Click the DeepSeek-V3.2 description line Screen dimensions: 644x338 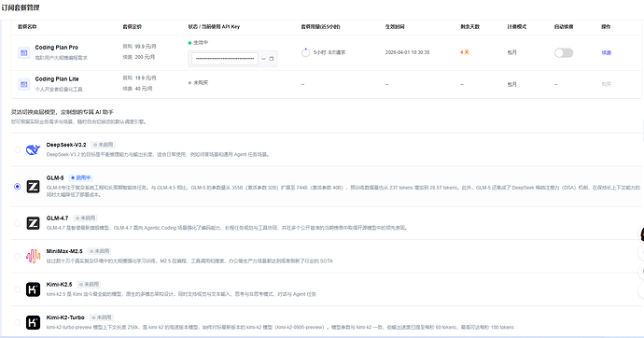pos(158,155)
